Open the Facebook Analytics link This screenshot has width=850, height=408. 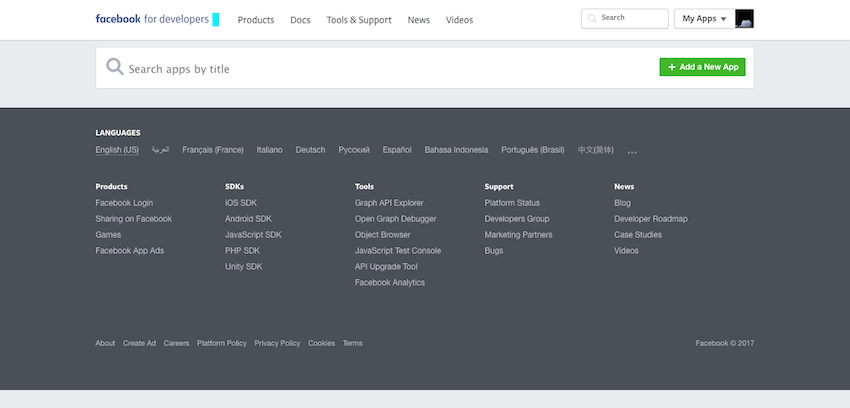coord(390,283)
